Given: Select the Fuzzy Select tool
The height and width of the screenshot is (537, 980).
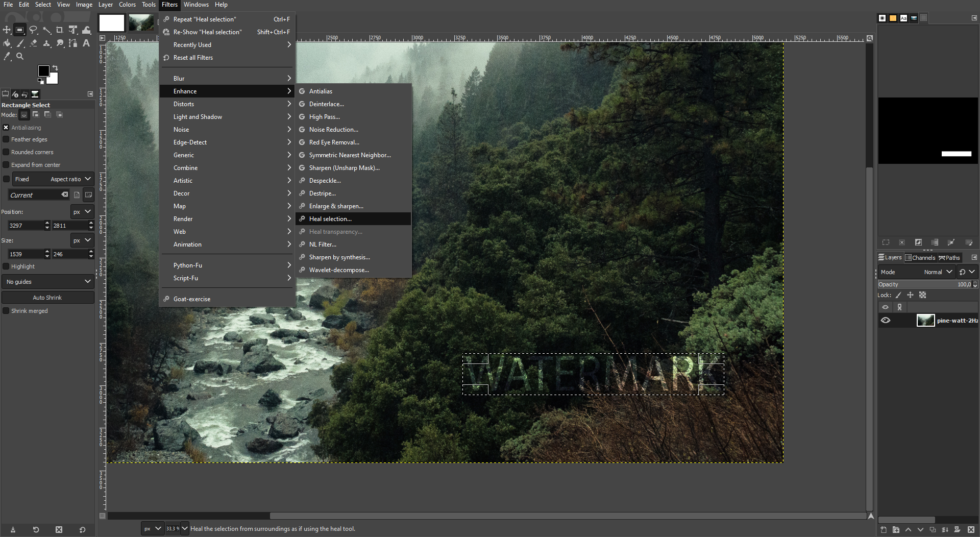Looking at the screenshot, I should click(47, 30).
